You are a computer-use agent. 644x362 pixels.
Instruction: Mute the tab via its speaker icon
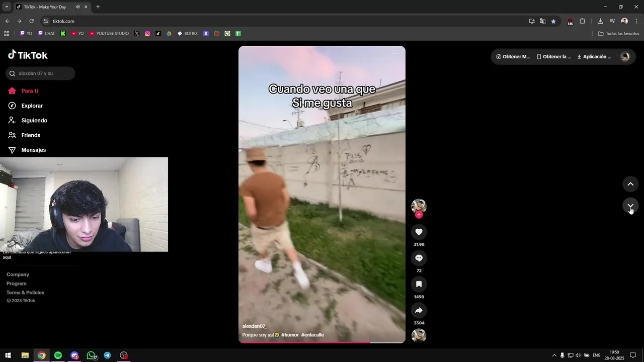point(77,7)
